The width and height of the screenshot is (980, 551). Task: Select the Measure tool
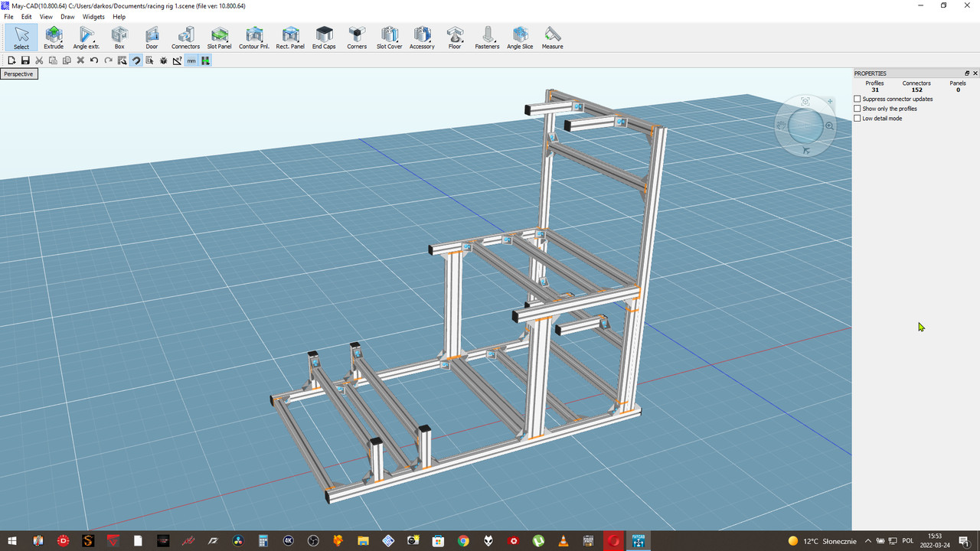tap(552, 37)
